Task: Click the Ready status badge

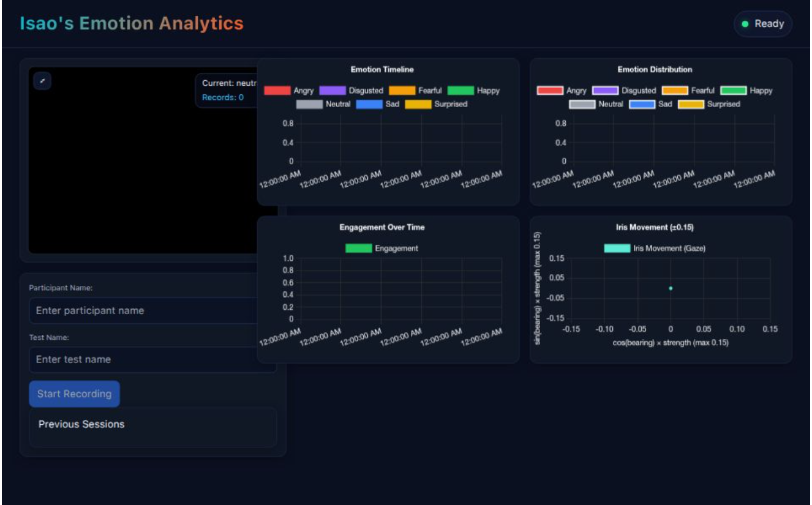Action: [763, 24]
